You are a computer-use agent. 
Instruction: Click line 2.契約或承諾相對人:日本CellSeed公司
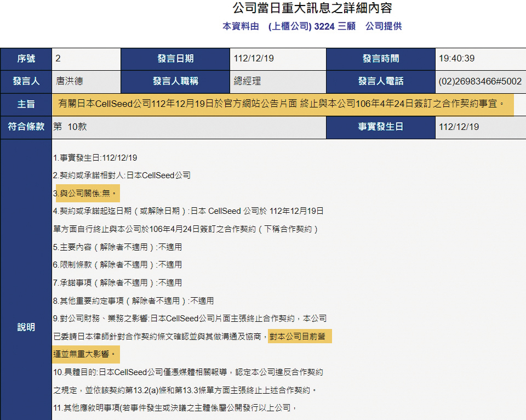pyautogui.click(x=122, y=175)
